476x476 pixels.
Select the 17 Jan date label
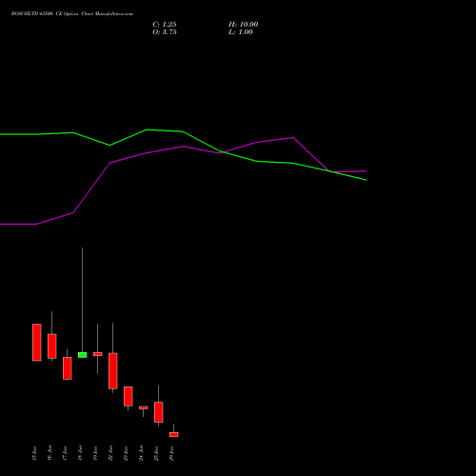pyautogui.click(x=65, y=453)
